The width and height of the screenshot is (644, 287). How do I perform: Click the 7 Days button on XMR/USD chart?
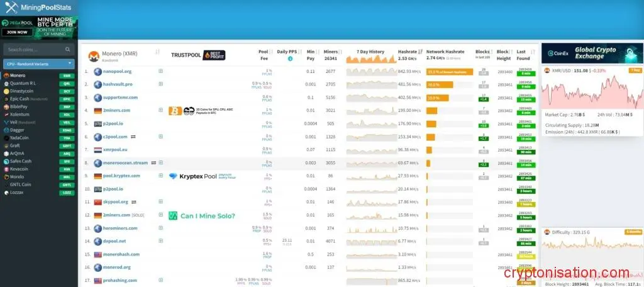click(635, 70)
